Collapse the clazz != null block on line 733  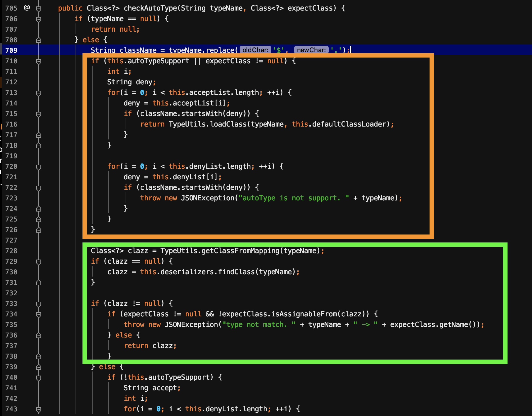[38, 304]
